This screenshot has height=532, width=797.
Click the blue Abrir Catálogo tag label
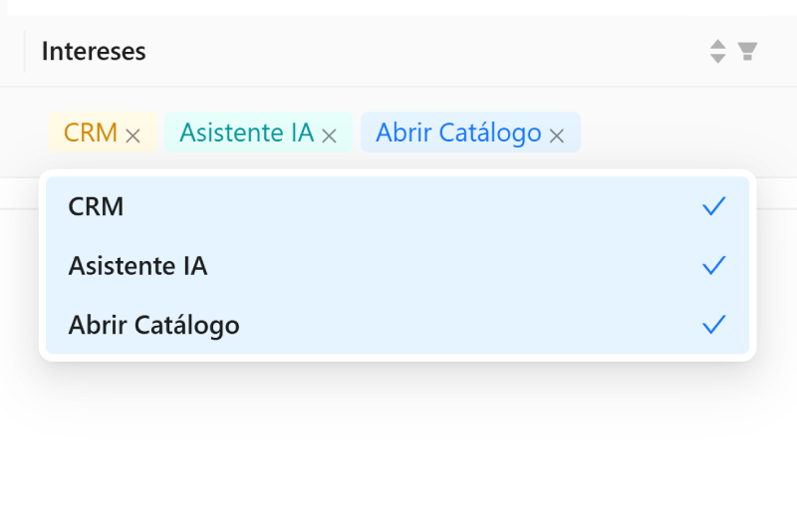click(458, 133)
